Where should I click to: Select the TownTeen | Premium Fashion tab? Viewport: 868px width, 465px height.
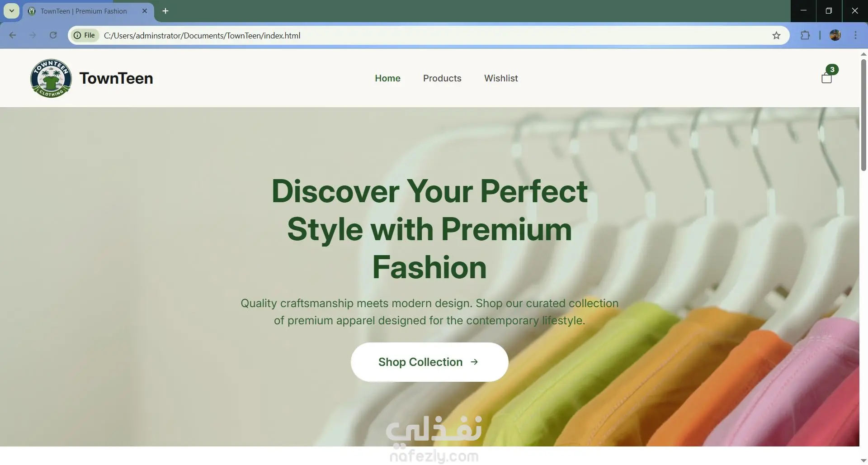pyautogui.click(x=84, y=11)
